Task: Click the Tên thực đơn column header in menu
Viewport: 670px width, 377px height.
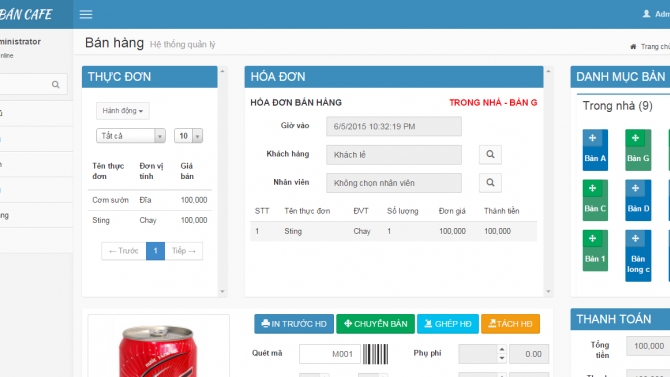Action: click(x=108, y=171)
